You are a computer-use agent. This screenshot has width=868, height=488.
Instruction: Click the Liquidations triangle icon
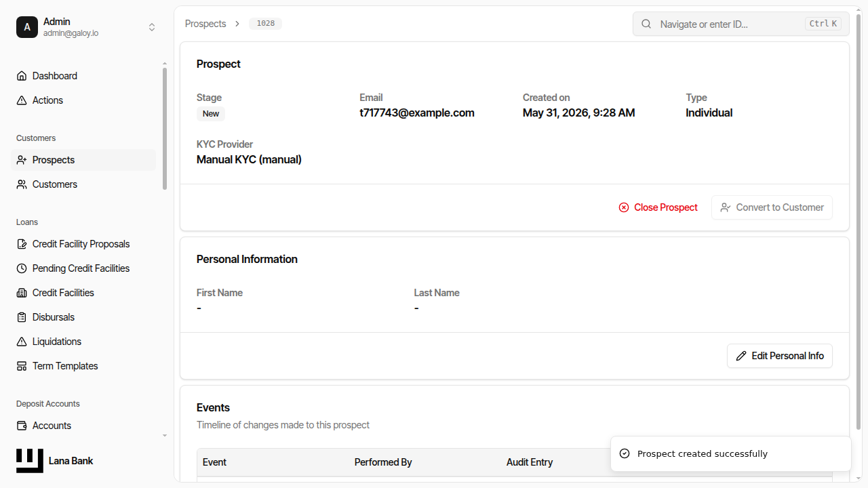click(x=22, y=342)
